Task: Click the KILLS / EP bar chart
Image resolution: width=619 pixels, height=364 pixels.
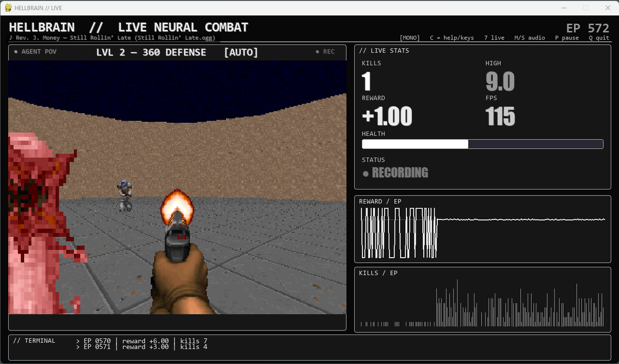Action: tap(482, 303)
